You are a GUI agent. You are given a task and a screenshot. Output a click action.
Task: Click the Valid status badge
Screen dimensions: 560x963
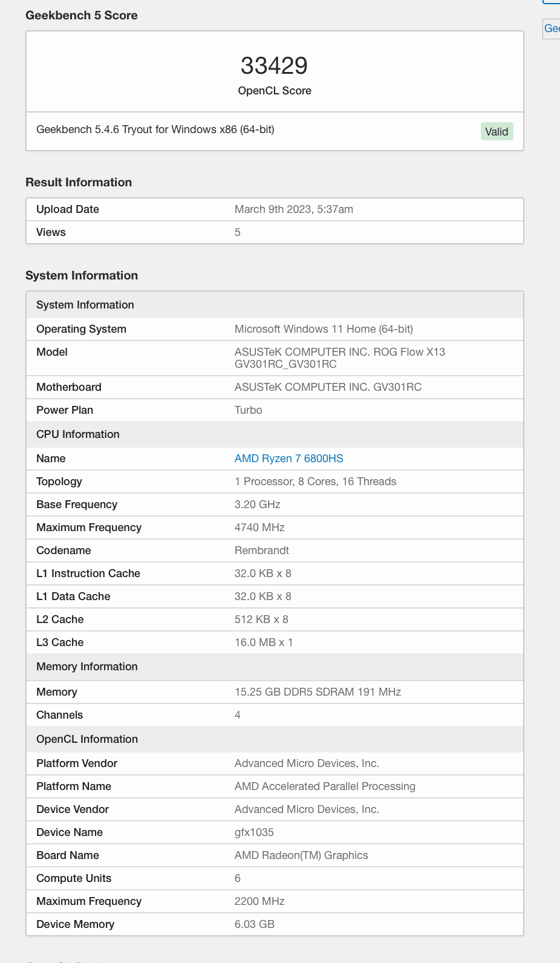tap(497, 132)
